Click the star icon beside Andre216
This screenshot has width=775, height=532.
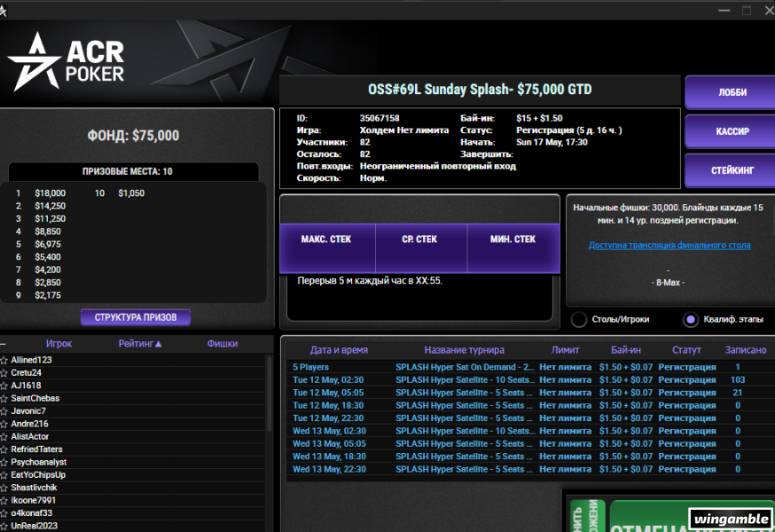coord(4,424)
